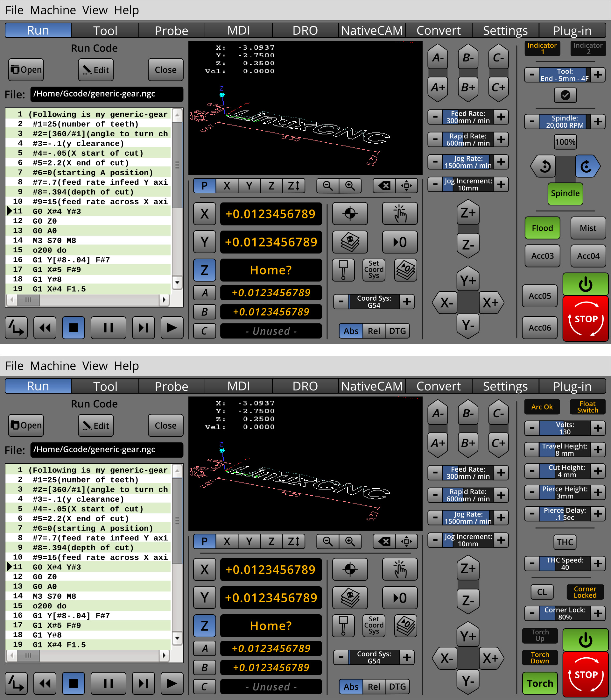Viewport: 611px width, 700px height.
Task: Reset spindle override with the 100% button
Action: 565,142
